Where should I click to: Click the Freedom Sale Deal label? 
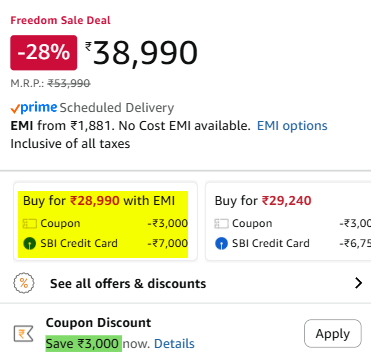coord(60,20)
